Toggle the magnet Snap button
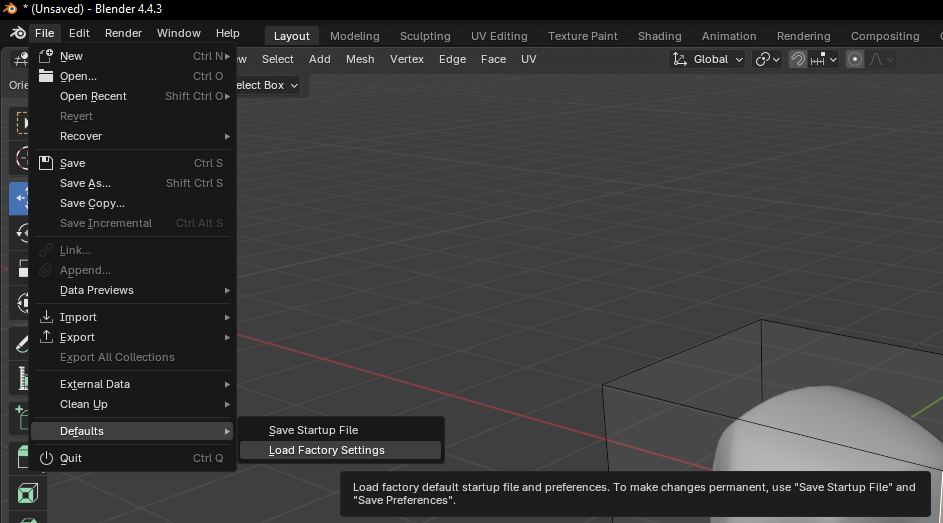Image resolution: width=943 pixels, height=523 pixels. [797, 59]
